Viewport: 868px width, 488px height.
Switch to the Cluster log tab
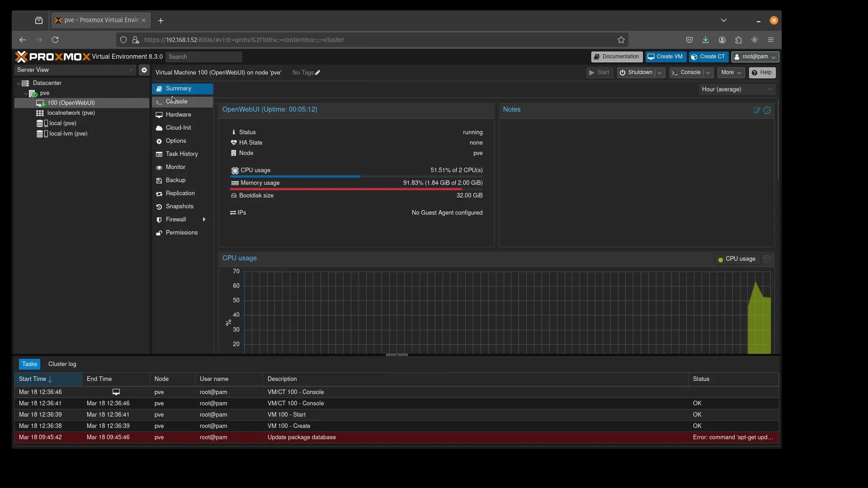click(x=62, y=364)
